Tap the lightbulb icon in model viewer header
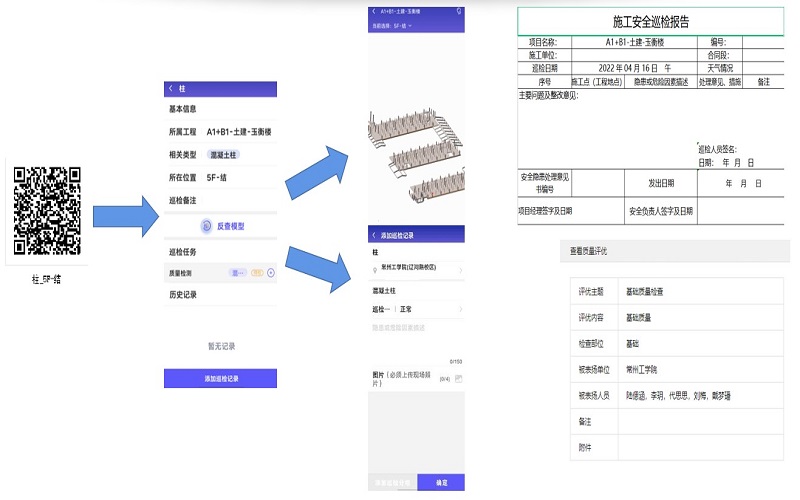Viewport: 800px width, 500px height. tap(459, 11)
